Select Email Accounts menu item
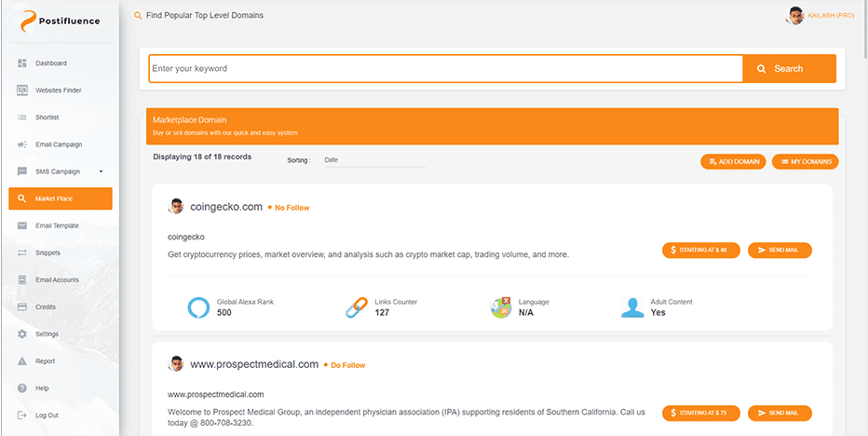 click(x=57, y=279)
